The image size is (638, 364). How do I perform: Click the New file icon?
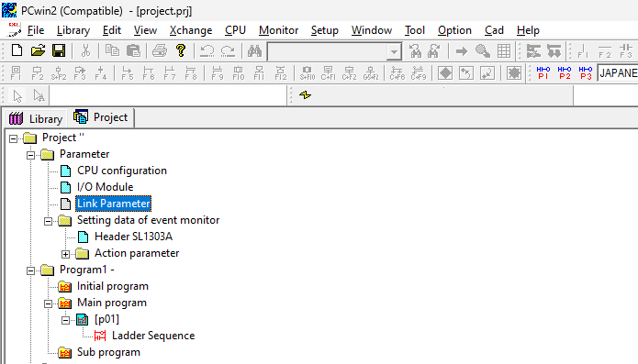[x=17, y=50]
